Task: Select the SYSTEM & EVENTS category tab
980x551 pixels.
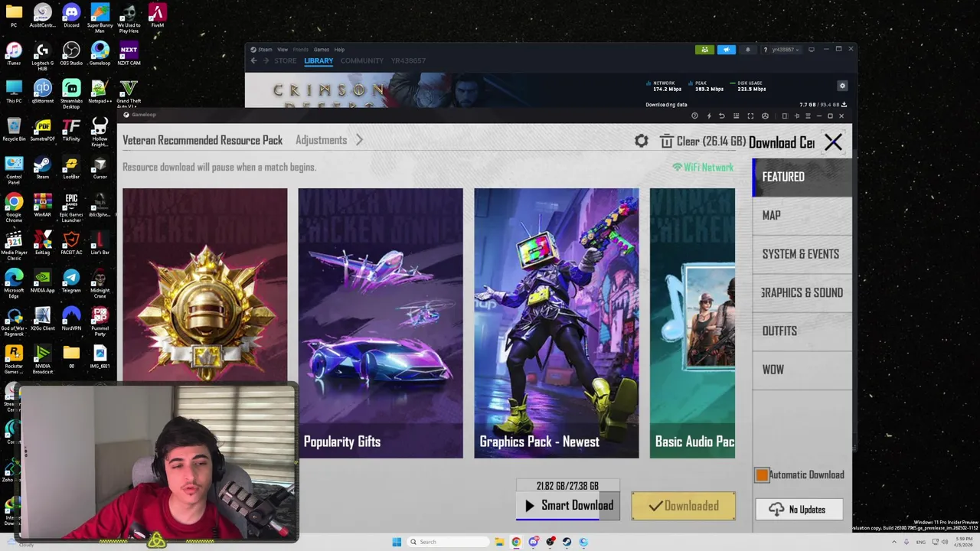Action: coord(802,254)
